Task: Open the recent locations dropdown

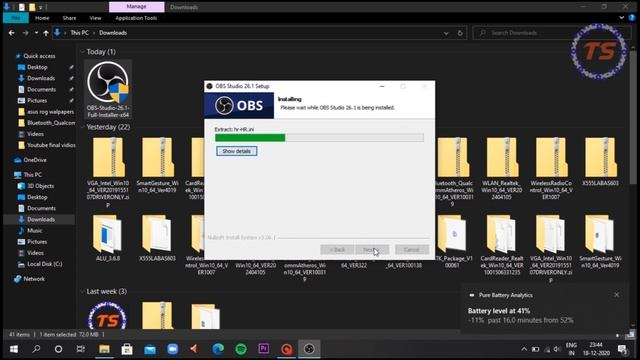Action: [x=36, y=33]
